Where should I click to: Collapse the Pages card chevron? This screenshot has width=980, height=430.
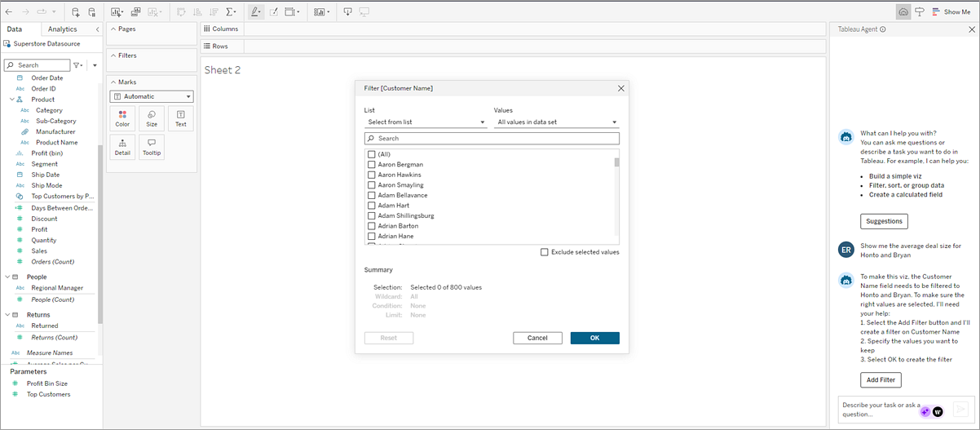click(x=113, y=29)
